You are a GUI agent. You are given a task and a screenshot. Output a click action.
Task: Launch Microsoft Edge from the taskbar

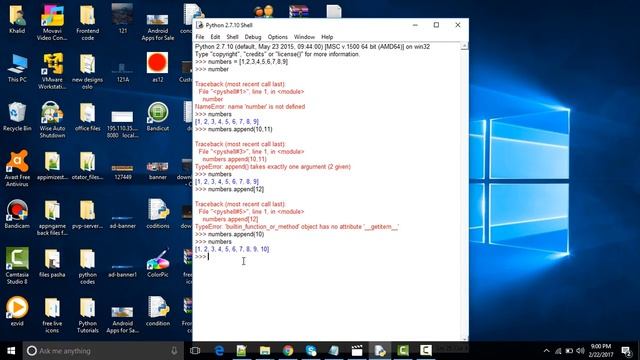click(x=219, y=351)
